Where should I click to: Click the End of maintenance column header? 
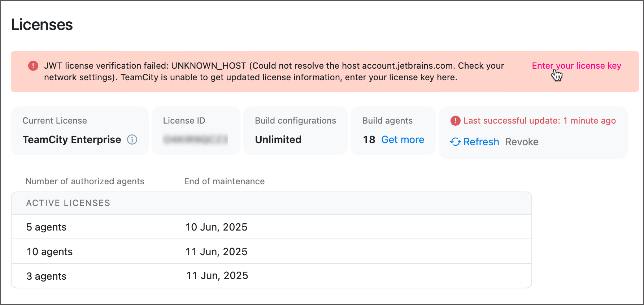224,181
